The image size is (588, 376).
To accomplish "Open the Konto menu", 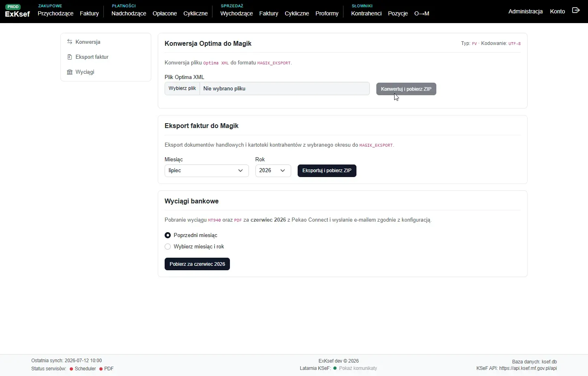I will pyautogui.click(x=558, y=11).
